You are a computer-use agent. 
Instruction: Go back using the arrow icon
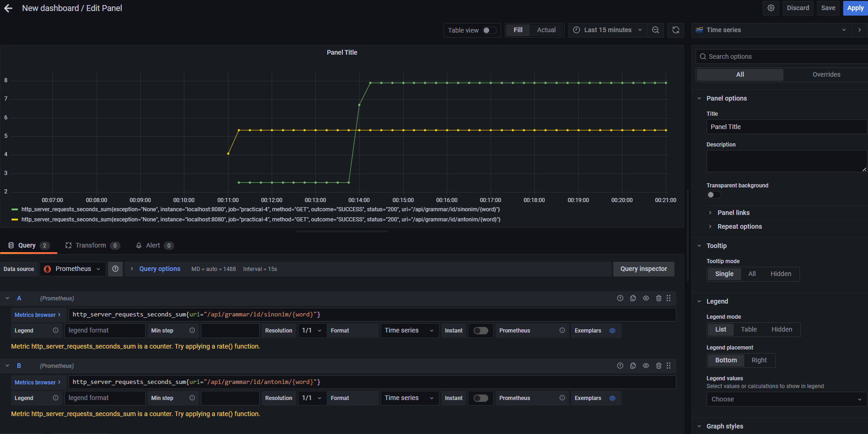[x=8, y=8]
